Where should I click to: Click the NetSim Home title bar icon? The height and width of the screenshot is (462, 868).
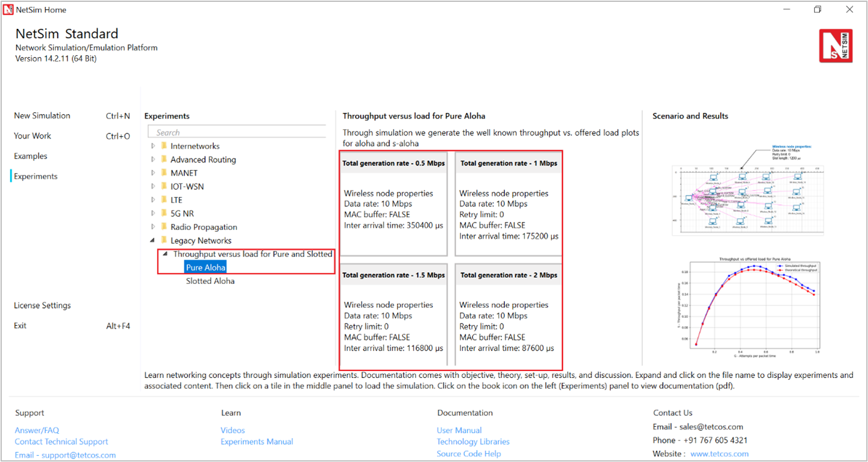pyautogui.click(x=8, y=9)
